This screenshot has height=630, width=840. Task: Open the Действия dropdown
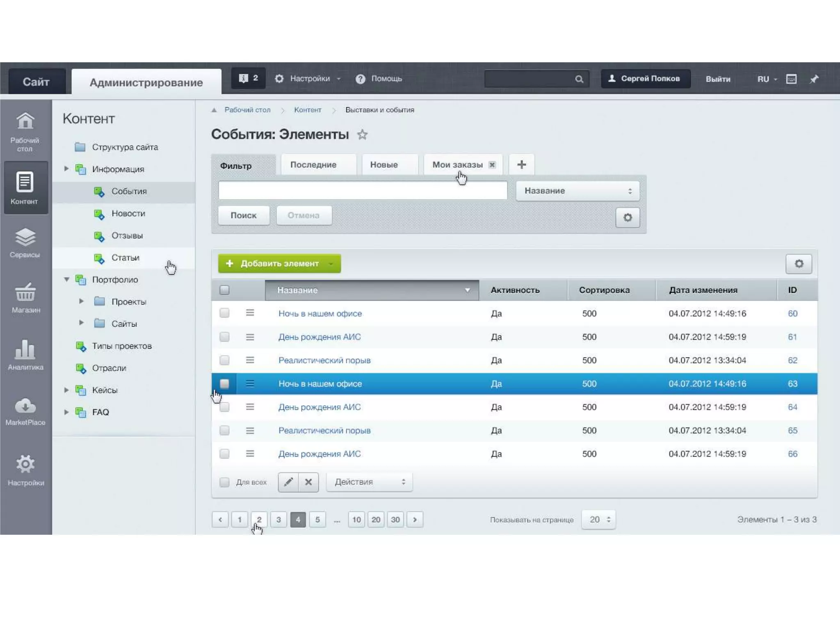coord(369,482)
